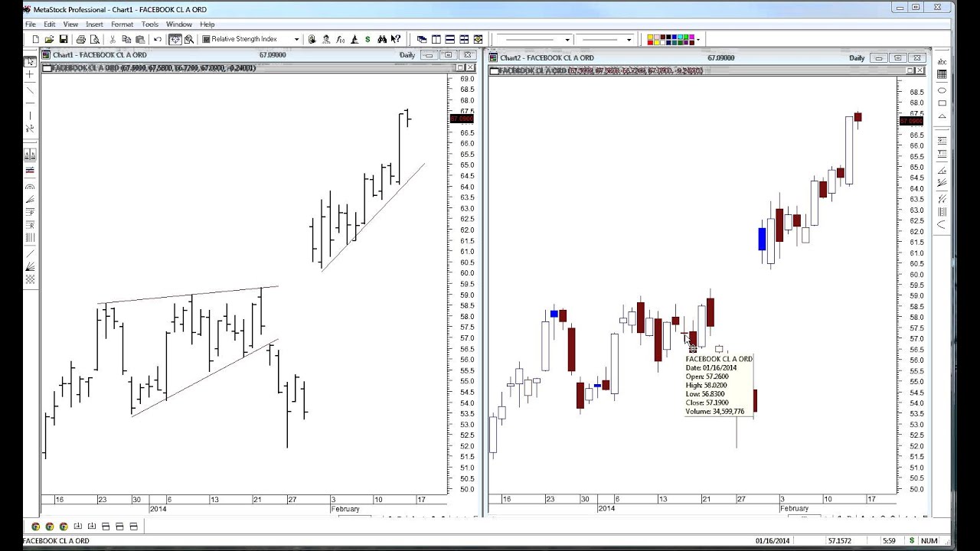Open print preview icon
The width and height of the screenshot is (980, 551).
[x=95, y=39]
